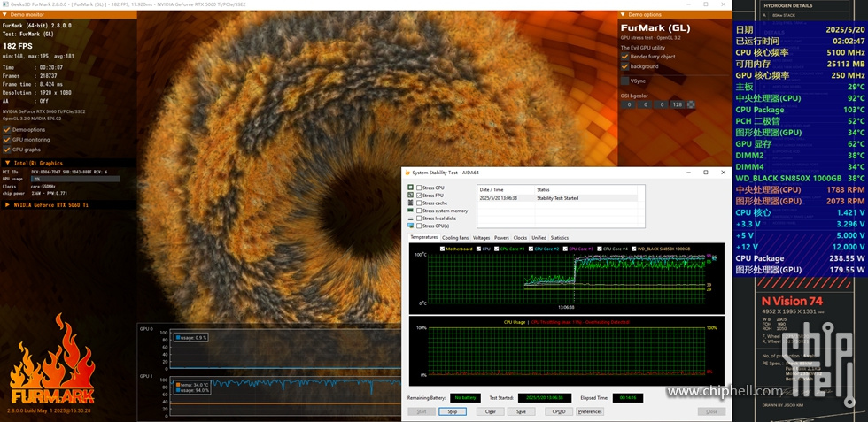The image size is (868, 422).
Task: Toggle the CPU Core #3 graph checkbox
Action: (x=565, y=249)
